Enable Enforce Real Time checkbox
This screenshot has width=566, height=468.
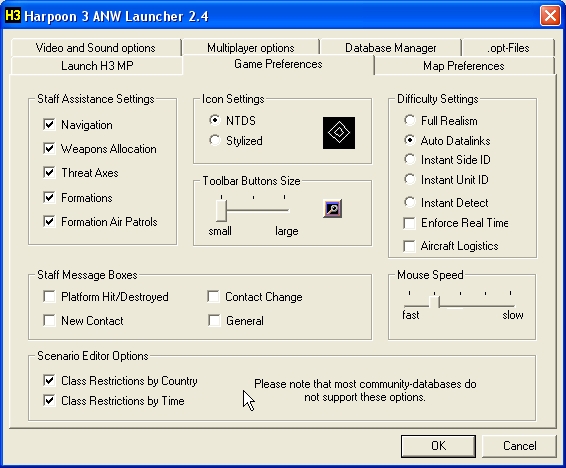409,223
